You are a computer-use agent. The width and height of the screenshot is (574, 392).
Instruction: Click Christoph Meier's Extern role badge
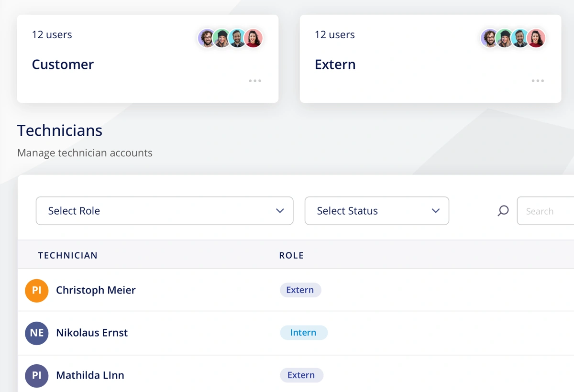[300, 290]
